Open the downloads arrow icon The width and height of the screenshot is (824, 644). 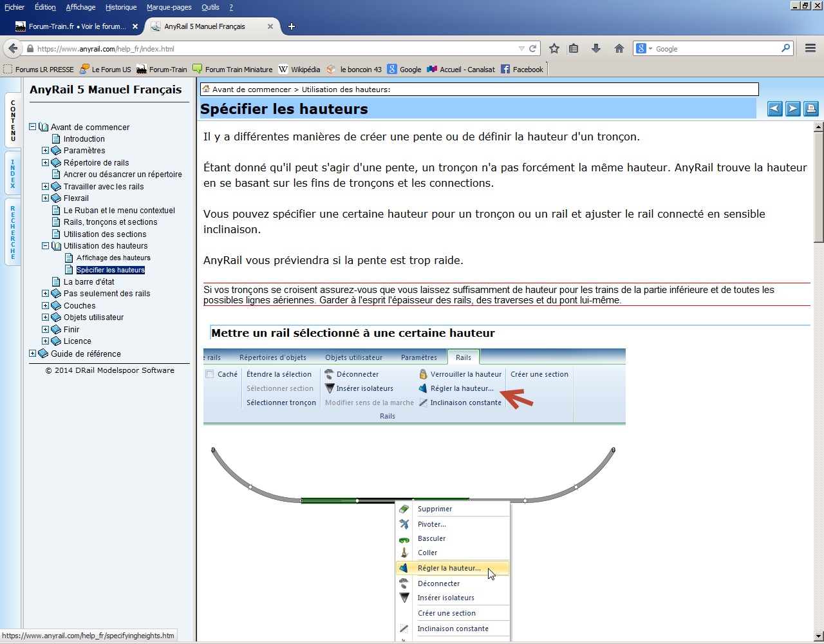(596, 48)
